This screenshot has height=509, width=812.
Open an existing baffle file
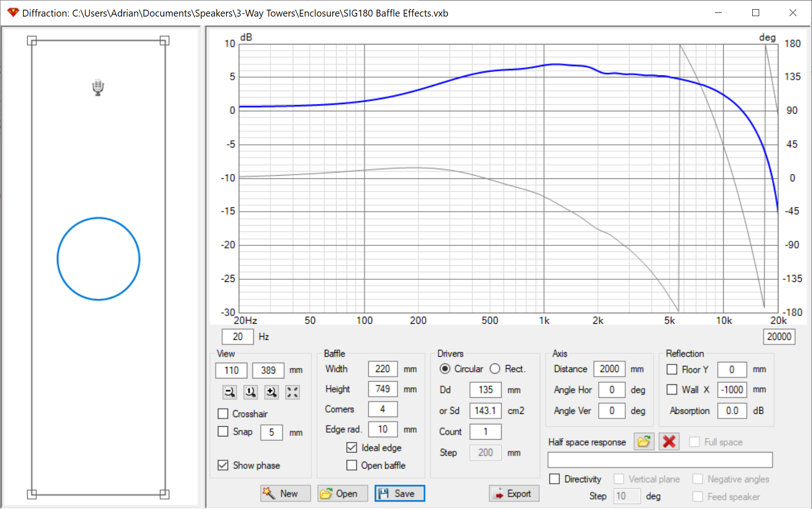pos(343,493)
